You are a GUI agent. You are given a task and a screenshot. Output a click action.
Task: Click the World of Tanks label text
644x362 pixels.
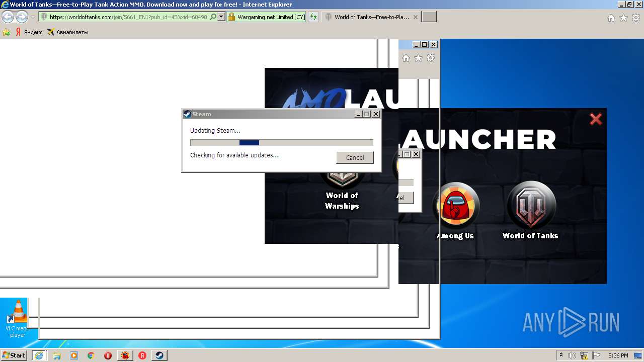530,236
